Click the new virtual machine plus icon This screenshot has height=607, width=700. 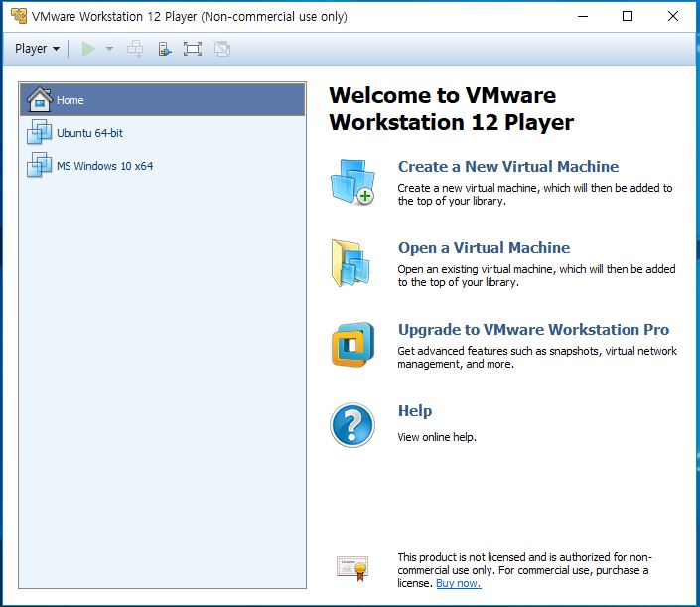tap(352, 182)
